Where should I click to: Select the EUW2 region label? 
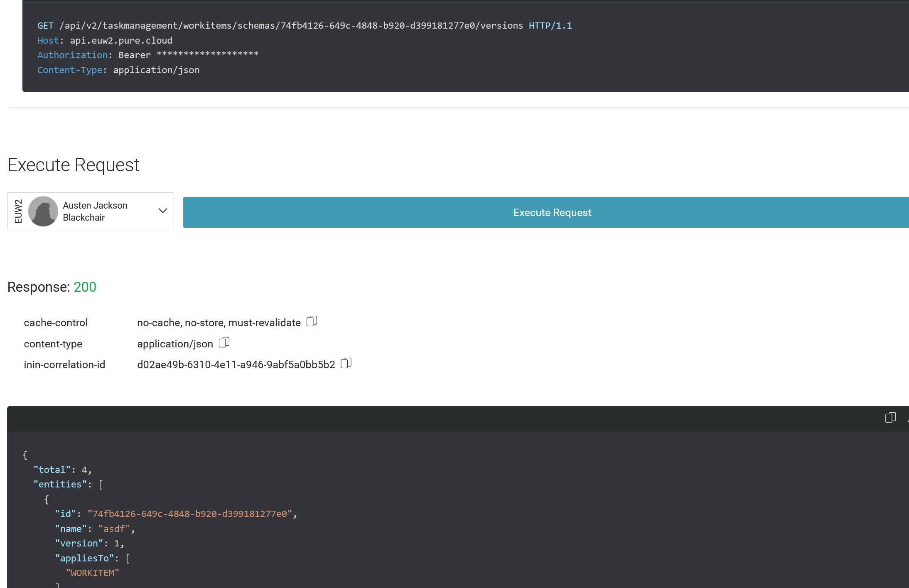click(x=18, y=211)
